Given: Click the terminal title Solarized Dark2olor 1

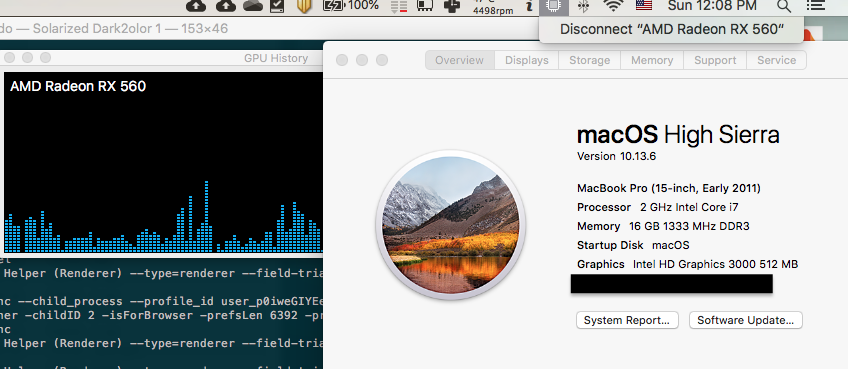Looking at the screenshot, I should [97, 28].
